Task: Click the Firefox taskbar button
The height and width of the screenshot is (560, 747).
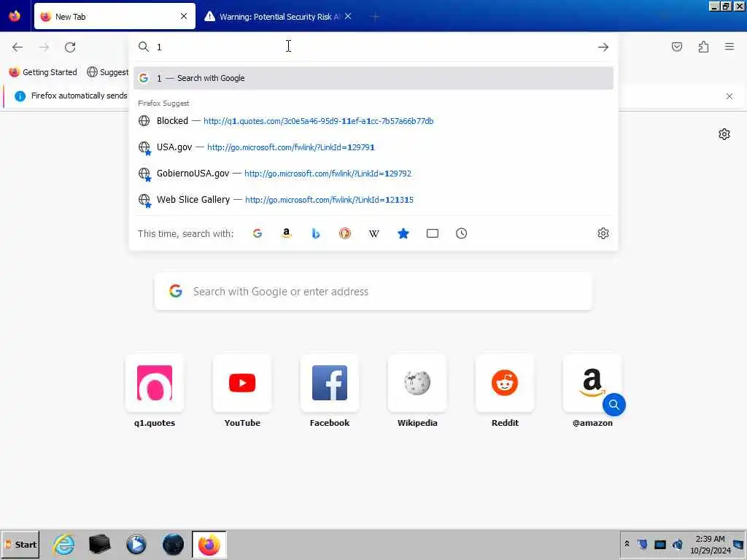Action: coord(209,544)
